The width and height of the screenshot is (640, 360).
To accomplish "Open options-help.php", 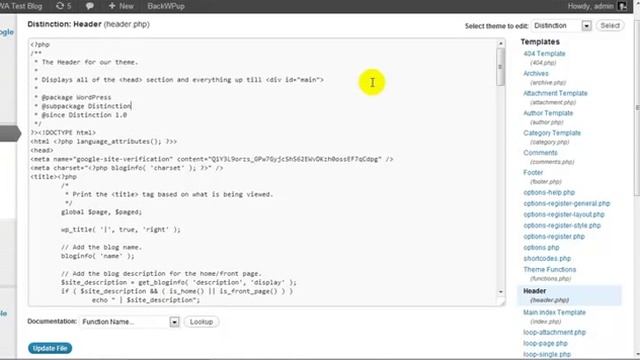I will (x=549, y=192).
